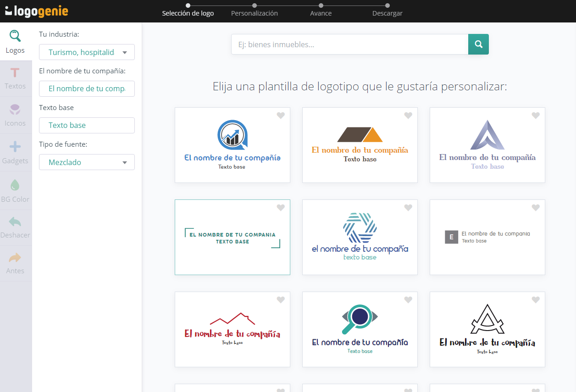The height and width of the screenshot is (392, 576).
Task: Click the magnifier search button
Action: pyautogui.click(x=478, y=44)
